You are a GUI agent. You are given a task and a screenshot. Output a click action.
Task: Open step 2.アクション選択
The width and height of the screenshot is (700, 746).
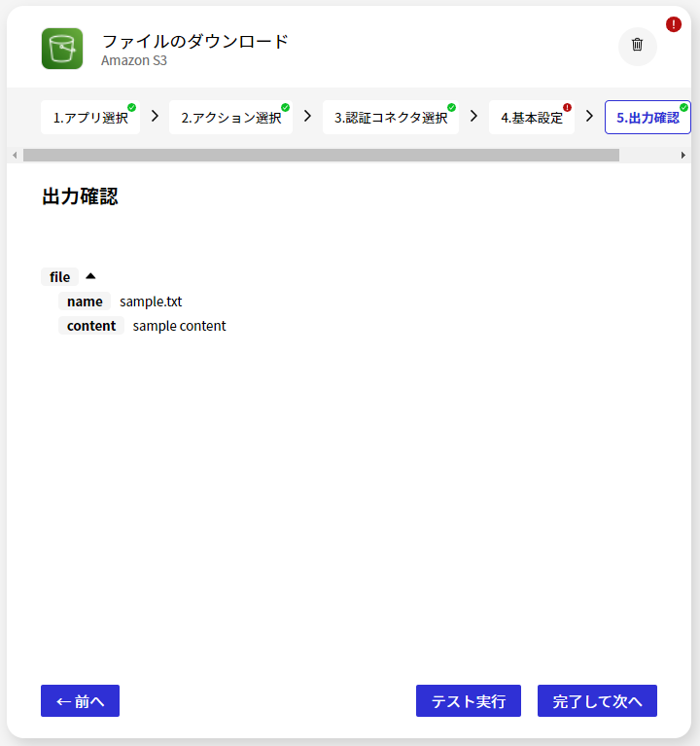[230, 117]
